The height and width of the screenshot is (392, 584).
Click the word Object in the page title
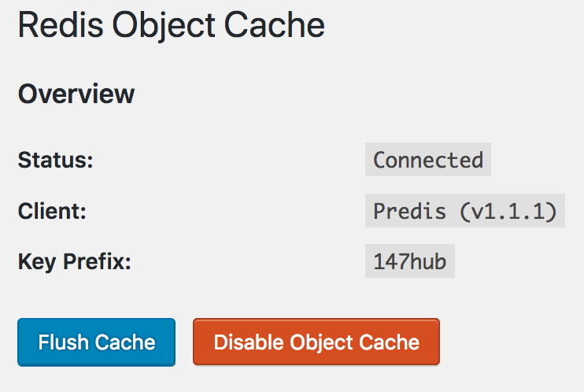tap(164, 26)
